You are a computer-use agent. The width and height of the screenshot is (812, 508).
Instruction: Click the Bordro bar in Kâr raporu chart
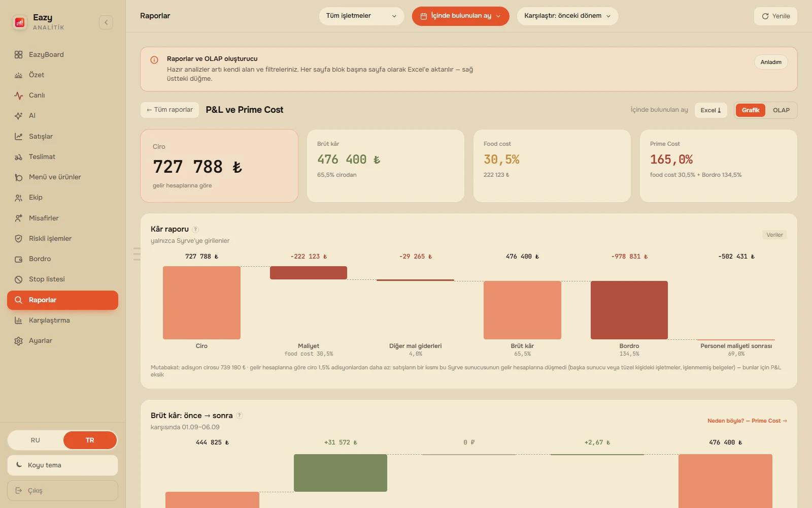click(x=629, y=310)
